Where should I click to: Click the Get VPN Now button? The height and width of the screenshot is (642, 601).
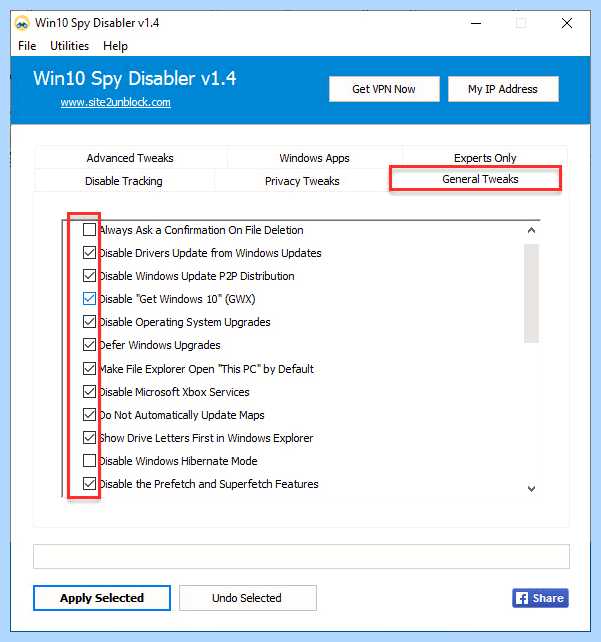(x=384, y=89)
